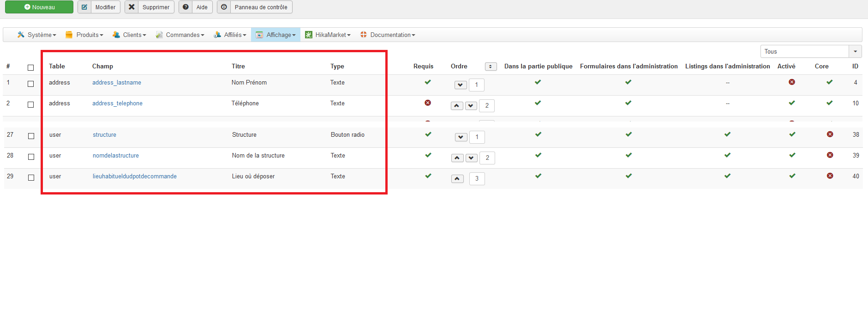Screen dimensions: 868x310
Task: Toggle Requis checkmark for structure row
Action: coord(428,134)
